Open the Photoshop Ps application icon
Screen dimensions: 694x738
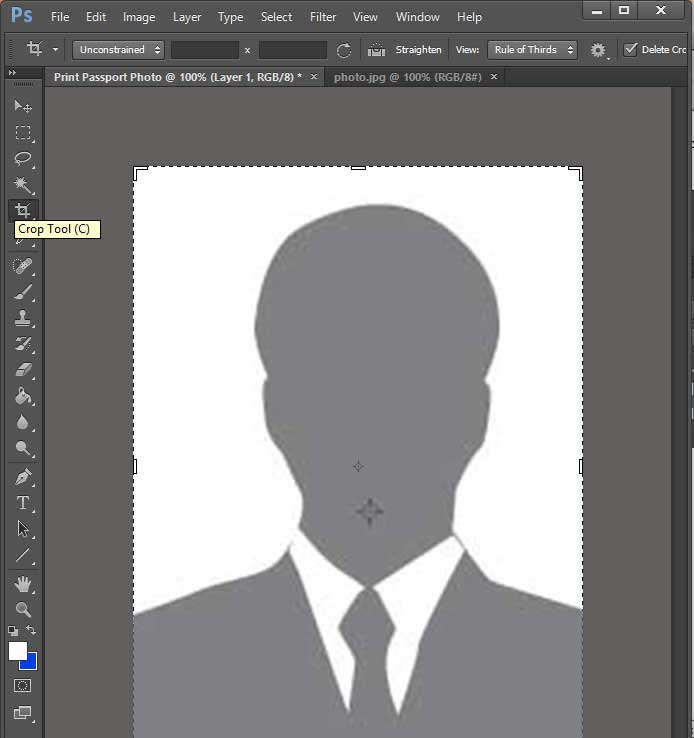pos(22,16)
